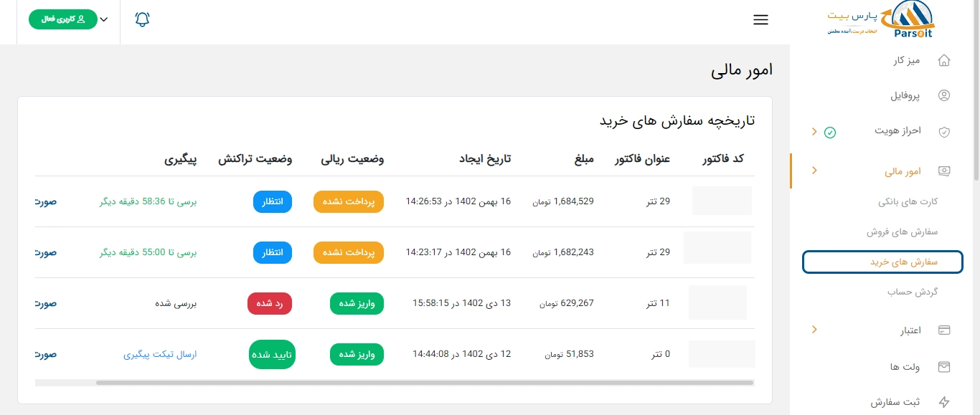Screen dimensions: 980x415
Task: Click the profile icon beside پروفایل
Action: tap(944, 95)
